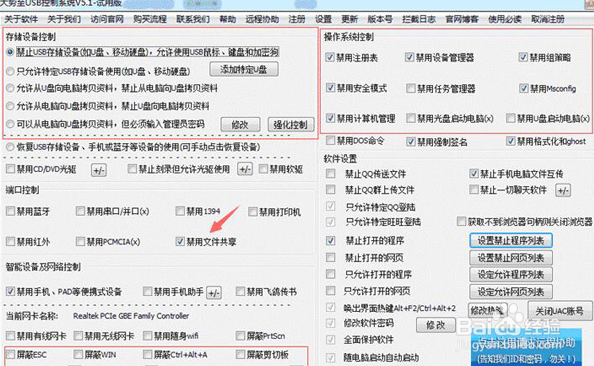Enable the 禁用无线网卡 checkbox
Image resolution: width=594 pixels, height=366 pixels.
pos(78,336)
